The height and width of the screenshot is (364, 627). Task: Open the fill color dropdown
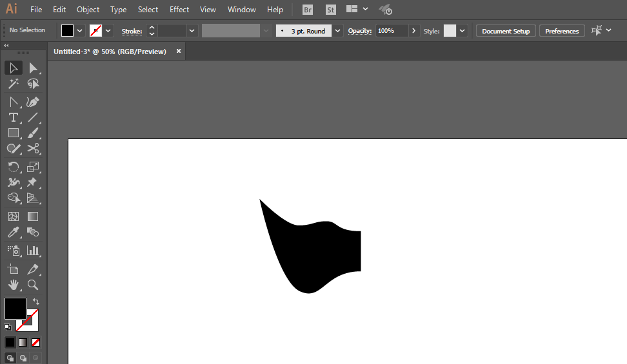pyautogui.click(x=80, y=30)
